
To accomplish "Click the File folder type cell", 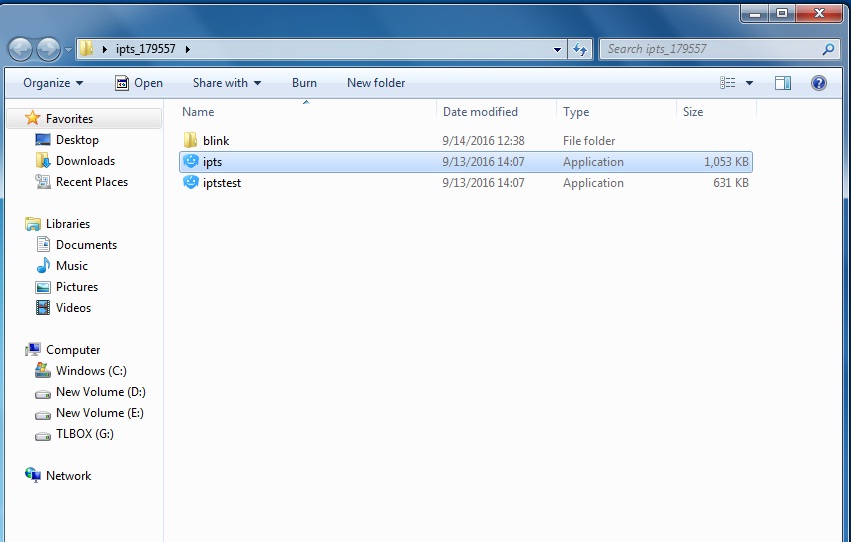I will coord(589,141).
